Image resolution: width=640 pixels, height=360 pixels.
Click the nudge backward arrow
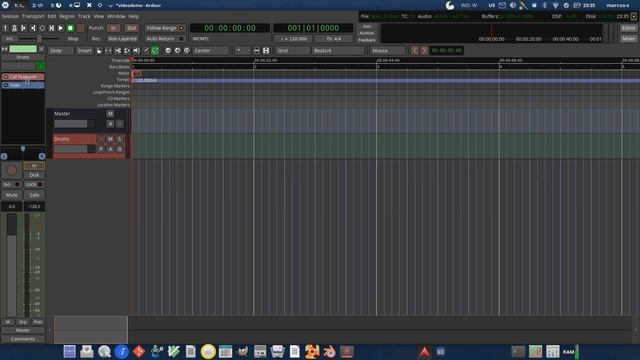pyautogui.click(x=415, y=51)
